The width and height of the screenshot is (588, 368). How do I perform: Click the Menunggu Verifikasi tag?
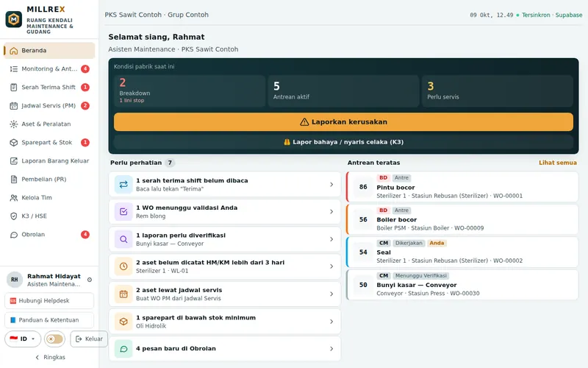pyautogui.click(x=420, y=276)
